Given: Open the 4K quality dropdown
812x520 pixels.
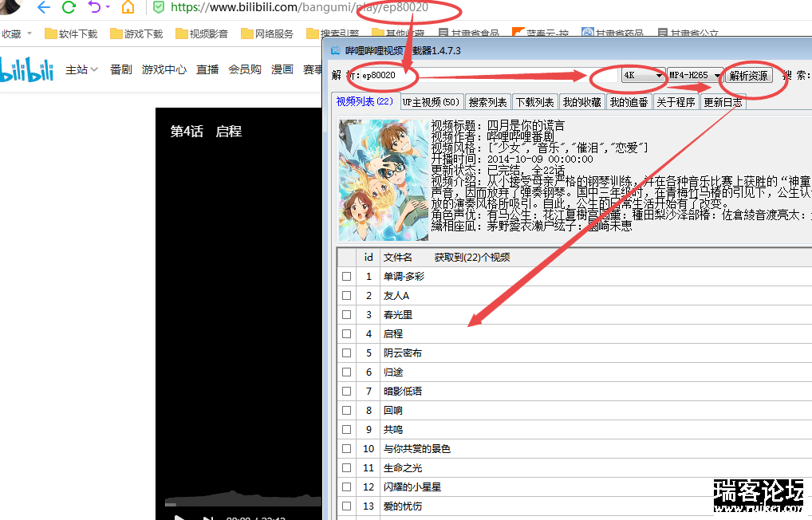Looking at the screenshot, I should [x=643, y=75].
